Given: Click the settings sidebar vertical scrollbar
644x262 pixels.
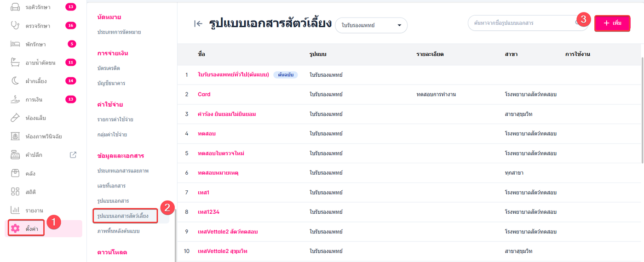Looking at the screenshot, I should [175, 234].
